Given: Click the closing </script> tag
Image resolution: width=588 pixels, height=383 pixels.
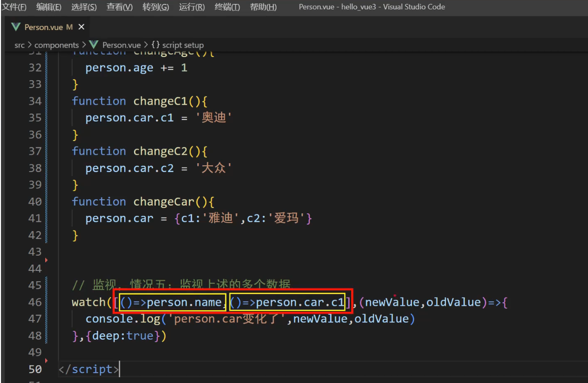Looking at the screenshot, I should 89,370.
